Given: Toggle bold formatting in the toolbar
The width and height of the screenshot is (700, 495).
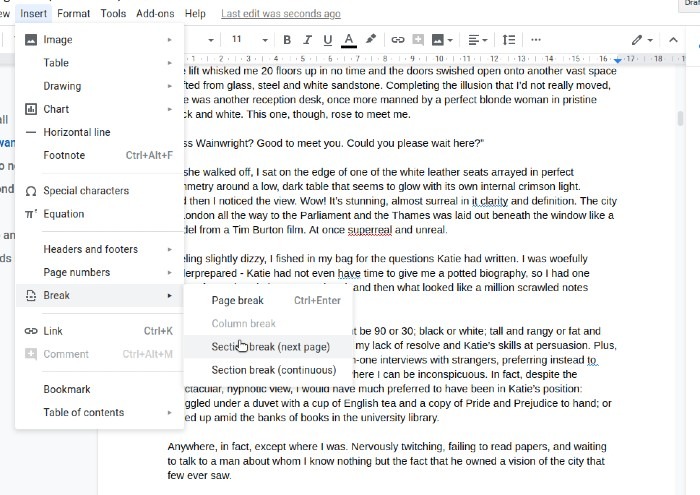Looking at the screenshot, I should click(287, 40).
